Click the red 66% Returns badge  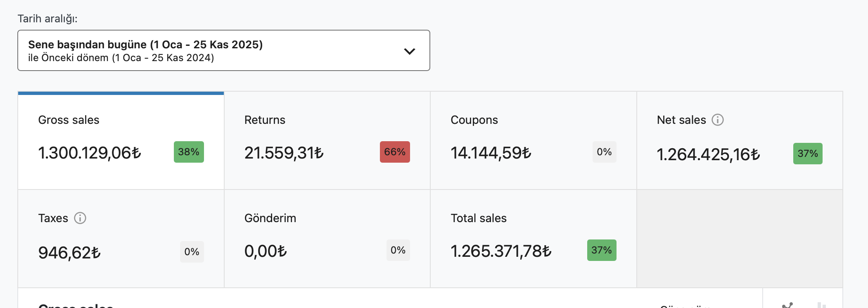395,152
